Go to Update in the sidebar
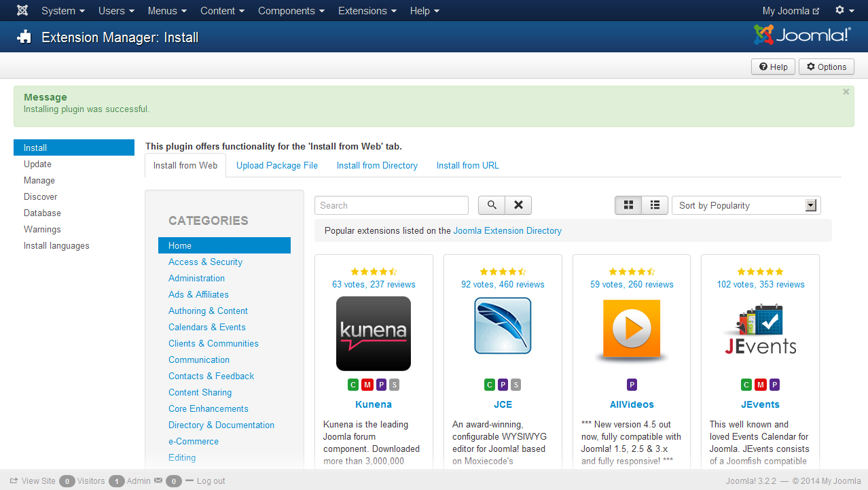868x490 pixels. [x=74, y=164]
